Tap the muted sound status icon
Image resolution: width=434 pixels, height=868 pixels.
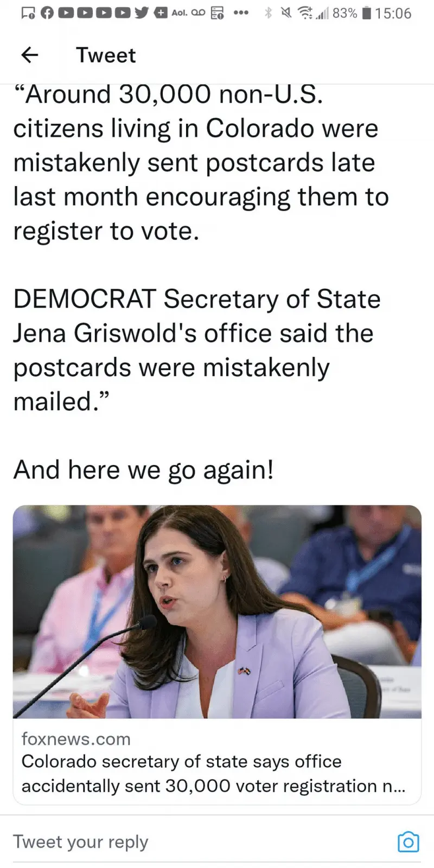coord(285,13)
